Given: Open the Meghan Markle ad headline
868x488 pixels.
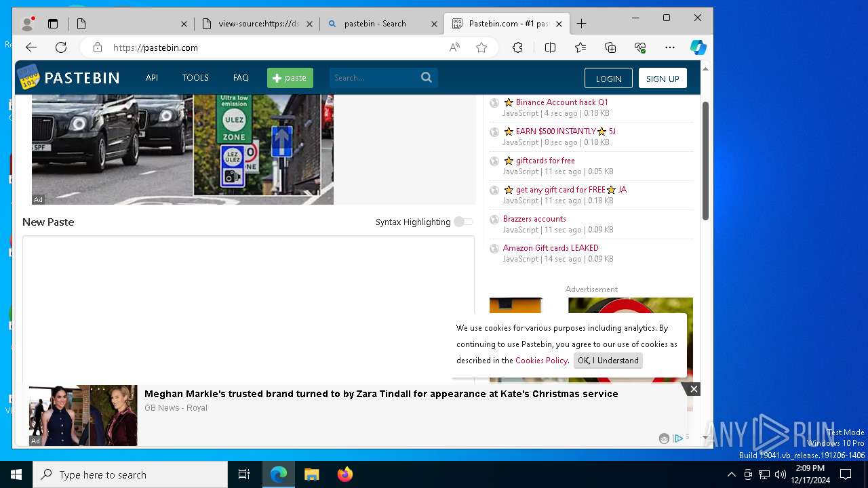Looking at the screenshot, I should tap(381, 394).
